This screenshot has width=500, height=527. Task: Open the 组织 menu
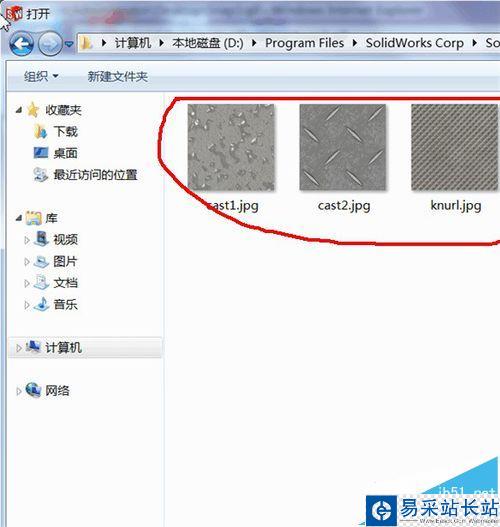click(41, 76)
